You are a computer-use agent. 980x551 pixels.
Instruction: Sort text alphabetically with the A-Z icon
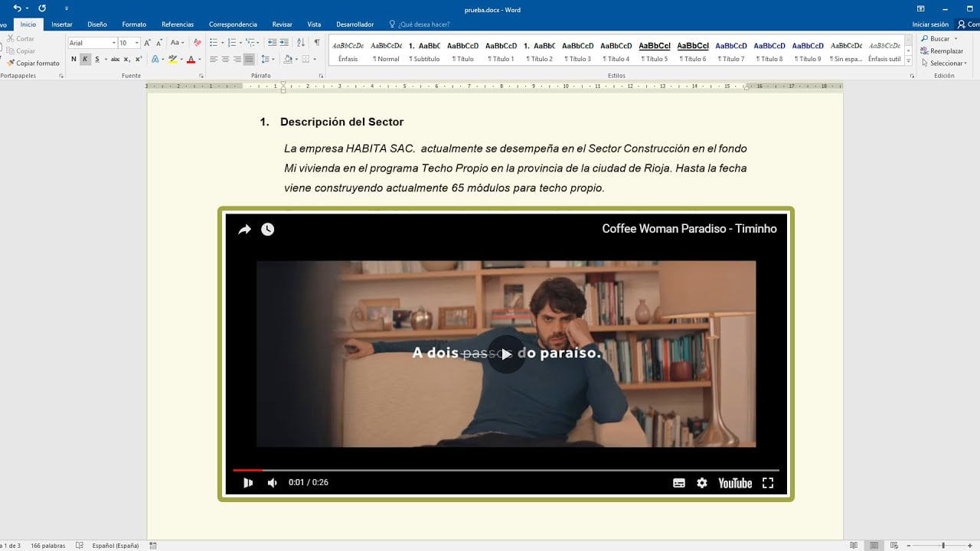tap(300, 43)
